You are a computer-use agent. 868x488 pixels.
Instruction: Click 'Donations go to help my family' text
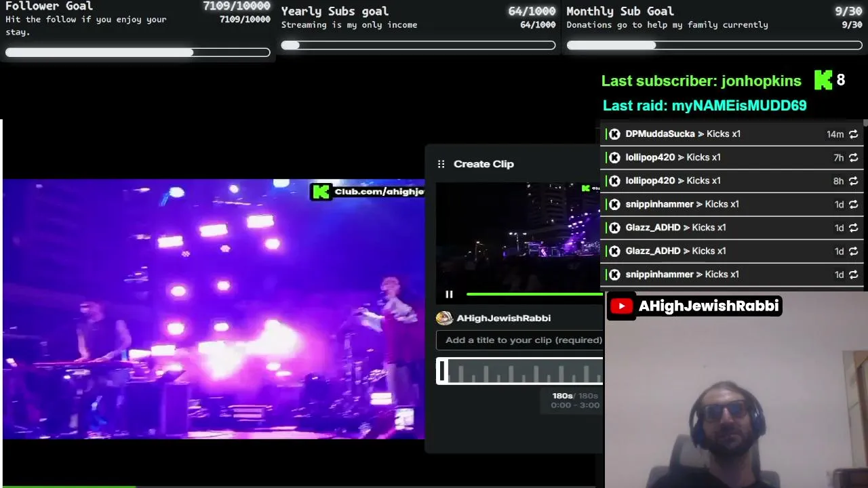point(667,25)
